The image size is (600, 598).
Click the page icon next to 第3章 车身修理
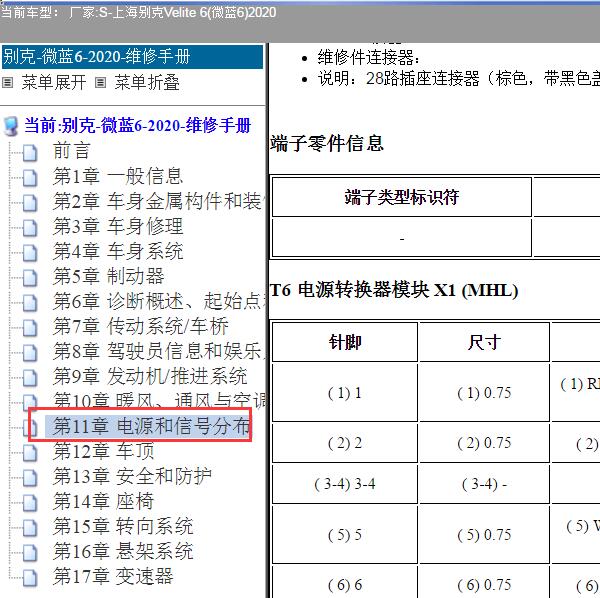click(x=30, y=228)
